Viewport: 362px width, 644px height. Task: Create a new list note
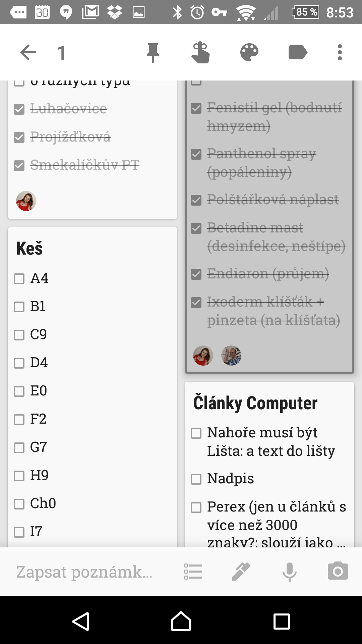pos(193,572)
